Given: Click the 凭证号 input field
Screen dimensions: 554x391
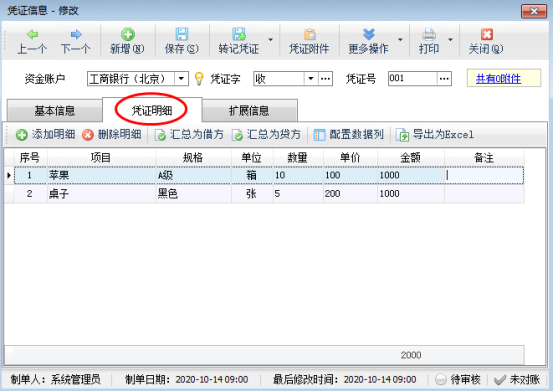Looking at the screenshot, I should (x=412, y=78).
